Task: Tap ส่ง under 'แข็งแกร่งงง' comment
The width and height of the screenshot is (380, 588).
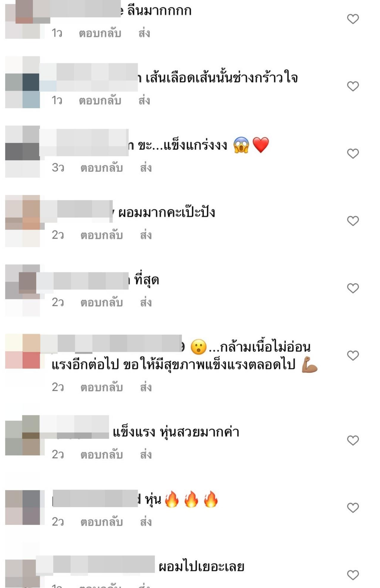Action: click(146, 168)
